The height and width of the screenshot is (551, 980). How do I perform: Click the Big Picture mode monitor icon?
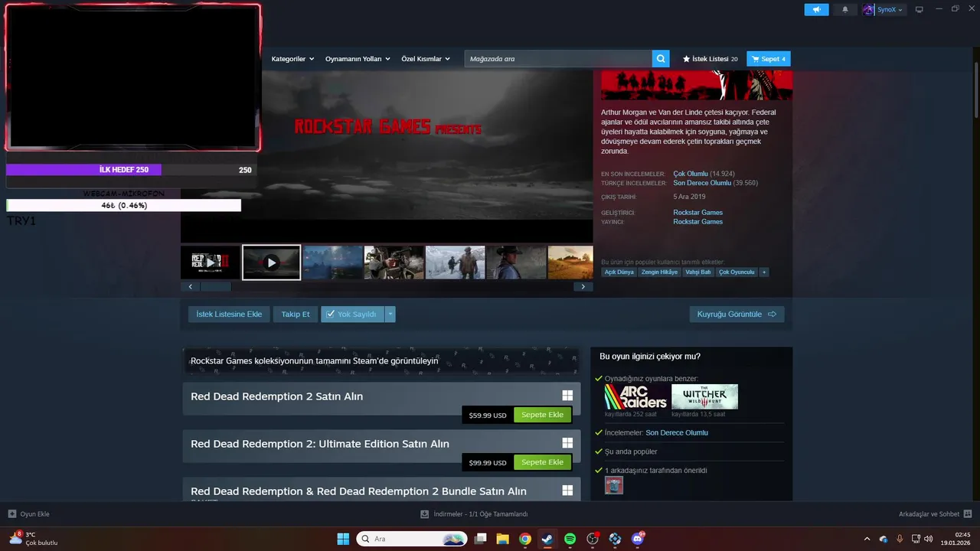click(920, 10)
